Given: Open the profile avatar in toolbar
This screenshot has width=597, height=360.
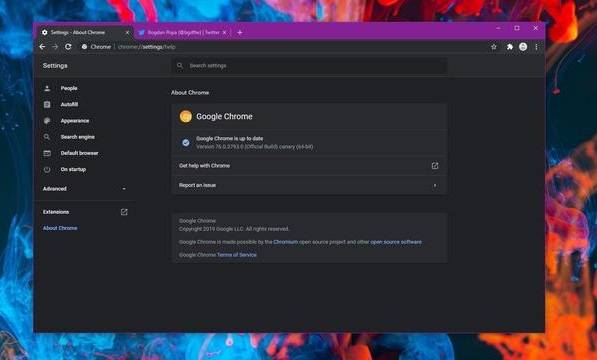Looking at the screenshot, I should point(523,47).
